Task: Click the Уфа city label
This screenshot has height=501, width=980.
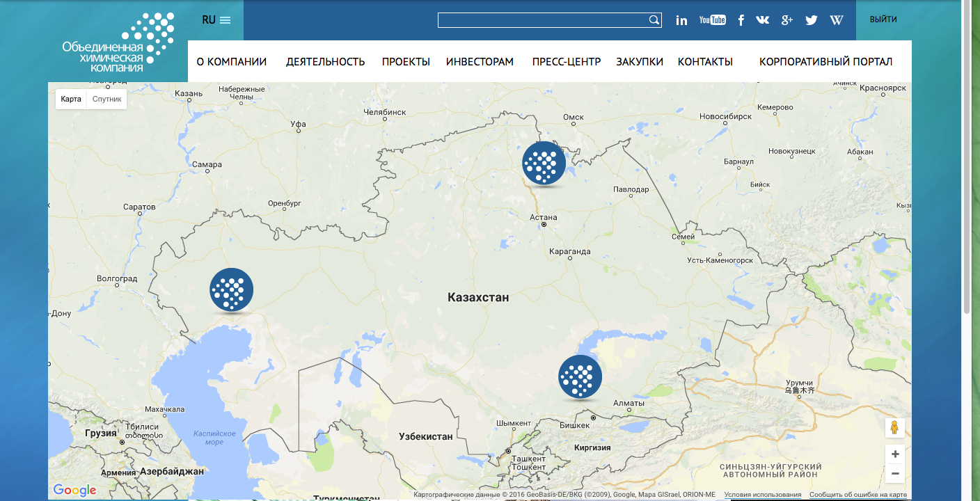Action: coord(298,124)
